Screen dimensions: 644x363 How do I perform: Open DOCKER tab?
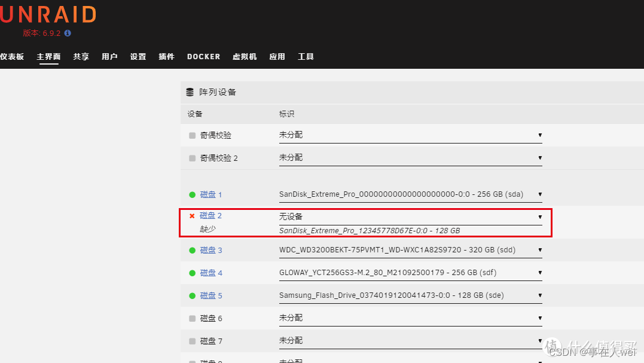pyautogui.click(x=204, y=57)
